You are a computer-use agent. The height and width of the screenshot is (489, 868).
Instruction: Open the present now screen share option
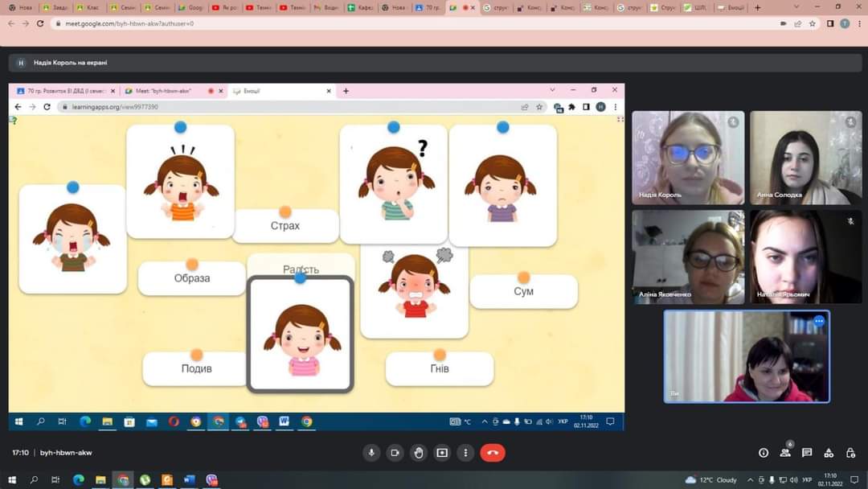441,453
